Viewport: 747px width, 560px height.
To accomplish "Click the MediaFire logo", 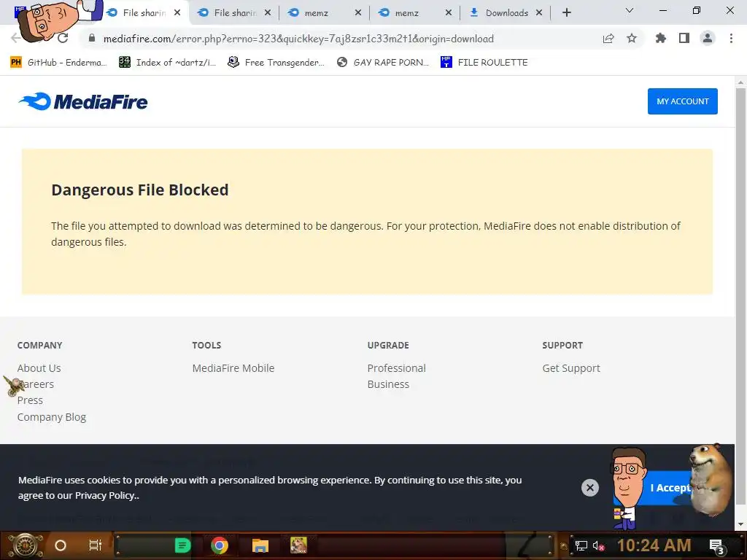I will [83, 101].
